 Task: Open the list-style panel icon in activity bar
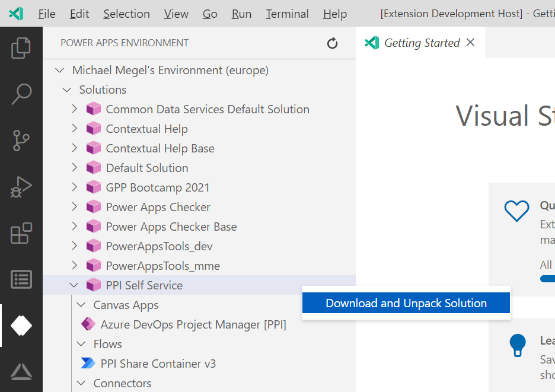(x=21, y=279)
